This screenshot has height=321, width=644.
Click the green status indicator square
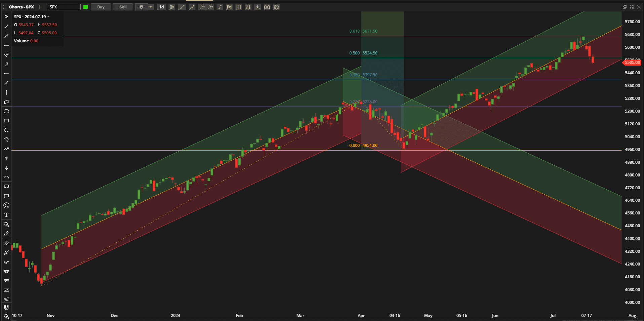pyautogui.click(x=86, y=7)
